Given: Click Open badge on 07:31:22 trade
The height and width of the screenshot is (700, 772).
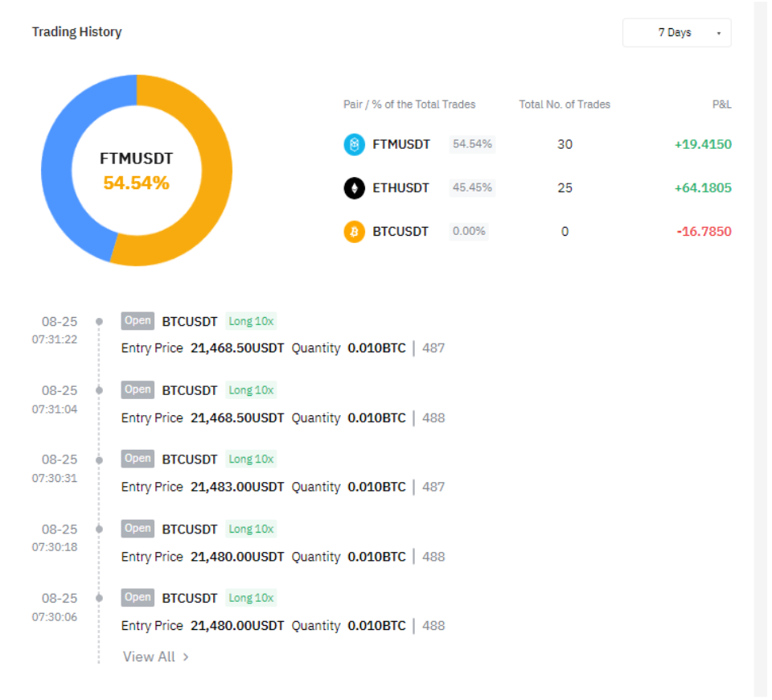Looking at the screenshot, I should (138, 321).
